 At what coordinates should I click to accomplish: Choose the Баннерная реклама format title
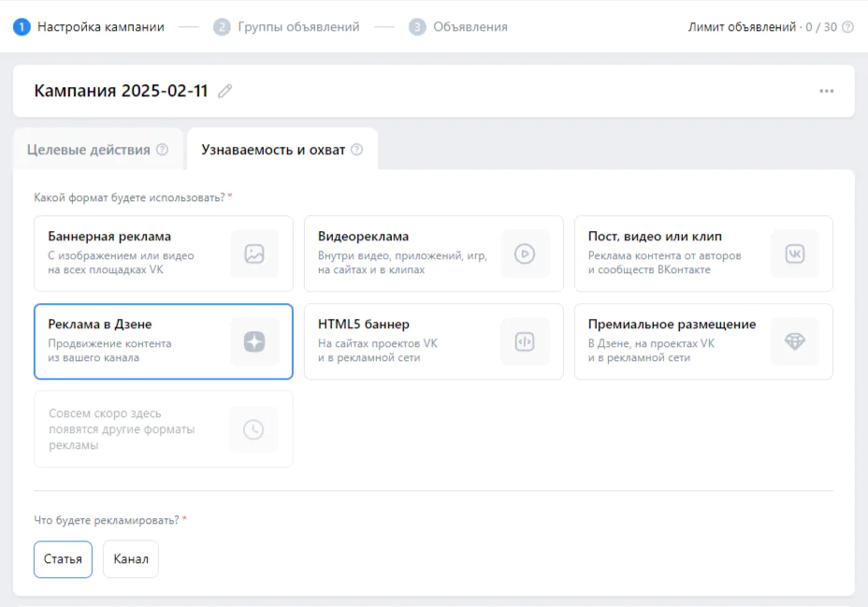(109, 237)
